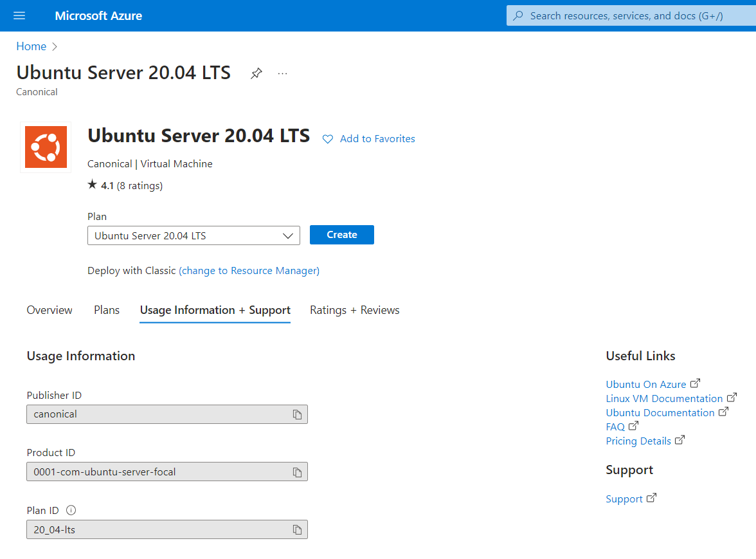The height and width of the screenshot is (559, 756).
Task: Click the 'Useful Links' heading
Action: [x=640, y=356]
